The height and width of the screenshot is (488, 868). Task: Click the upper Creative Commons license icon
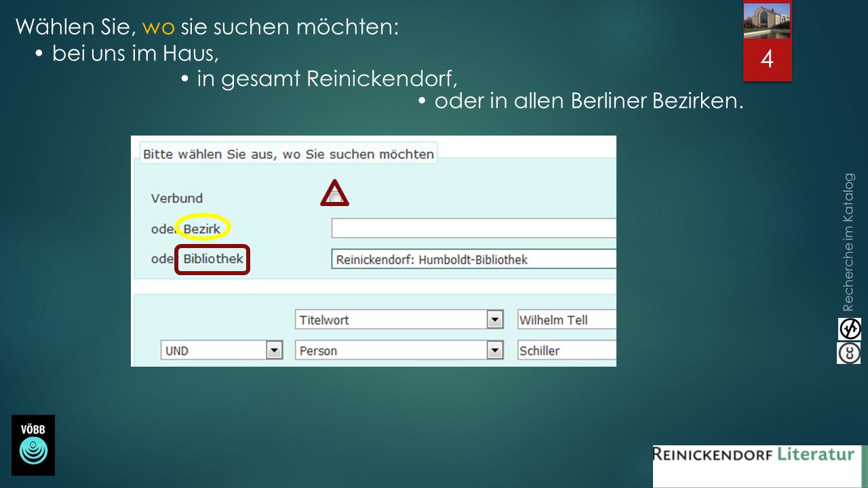click(849, 329)
